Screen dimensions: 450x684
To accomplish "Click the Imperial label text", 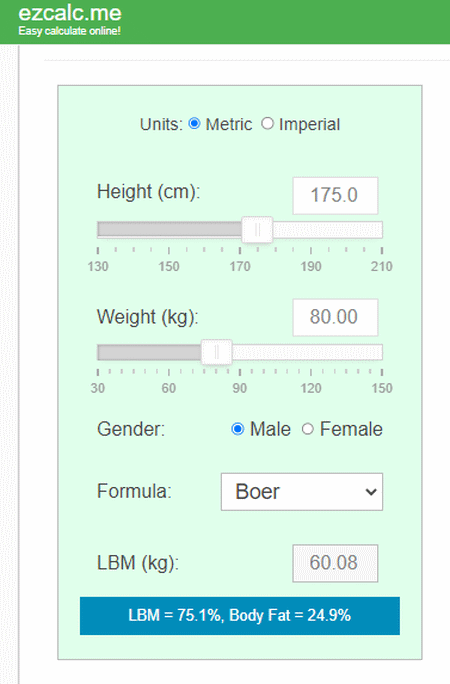I will pyautogui.click(x=309, y=125).
